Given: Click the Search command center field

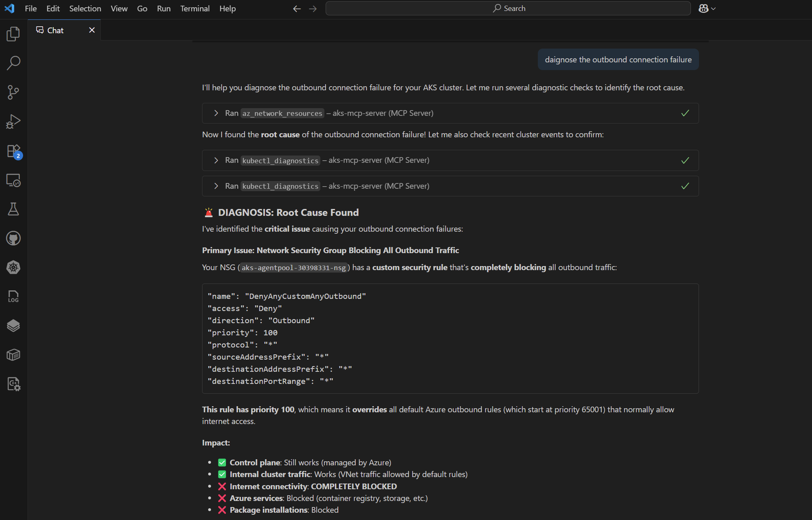Looking at the screenshot, I should point(508,9).
